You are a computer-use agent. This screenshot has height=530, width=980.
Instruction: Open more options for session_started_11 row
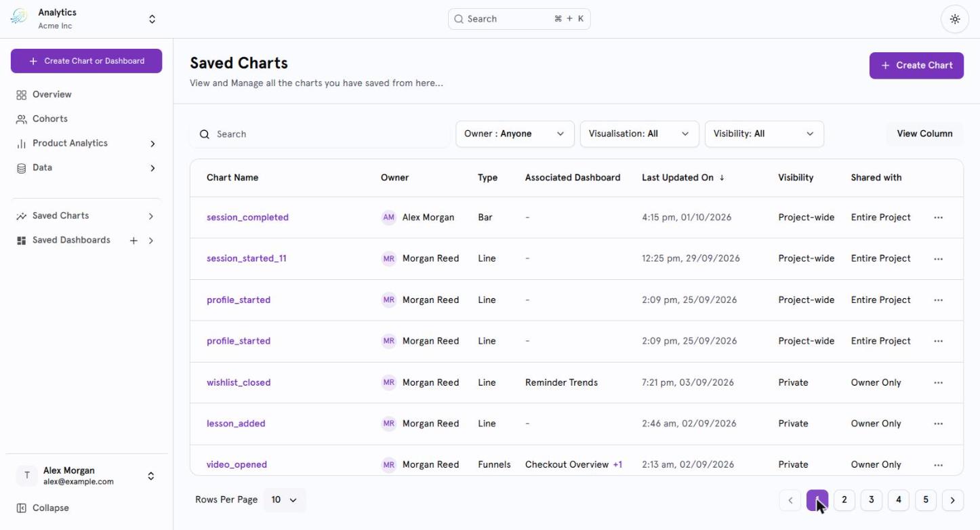(x=938, y=259)
